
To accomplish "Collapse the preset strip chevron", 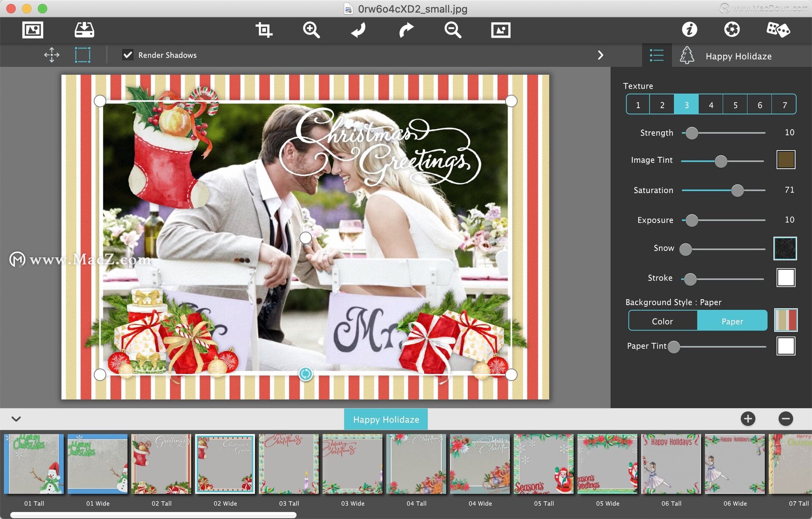I will (16, 419).
